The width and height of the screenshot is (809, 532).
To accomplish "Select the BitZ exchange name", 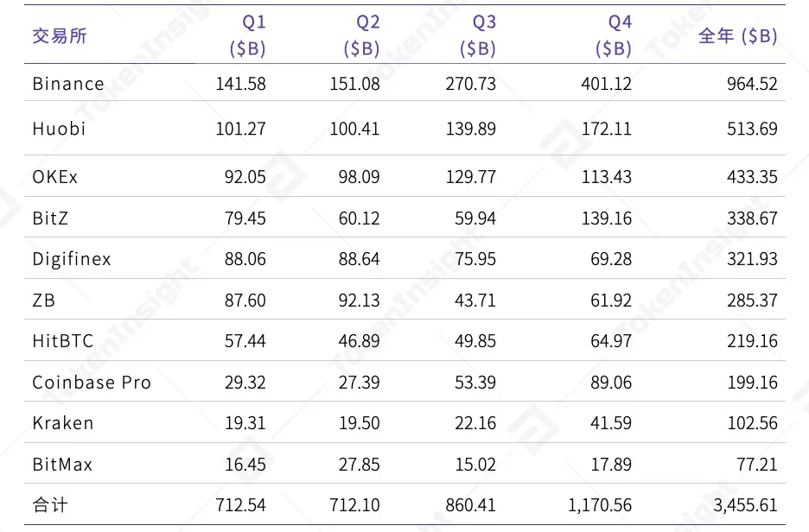I will (x=50, y=218).
